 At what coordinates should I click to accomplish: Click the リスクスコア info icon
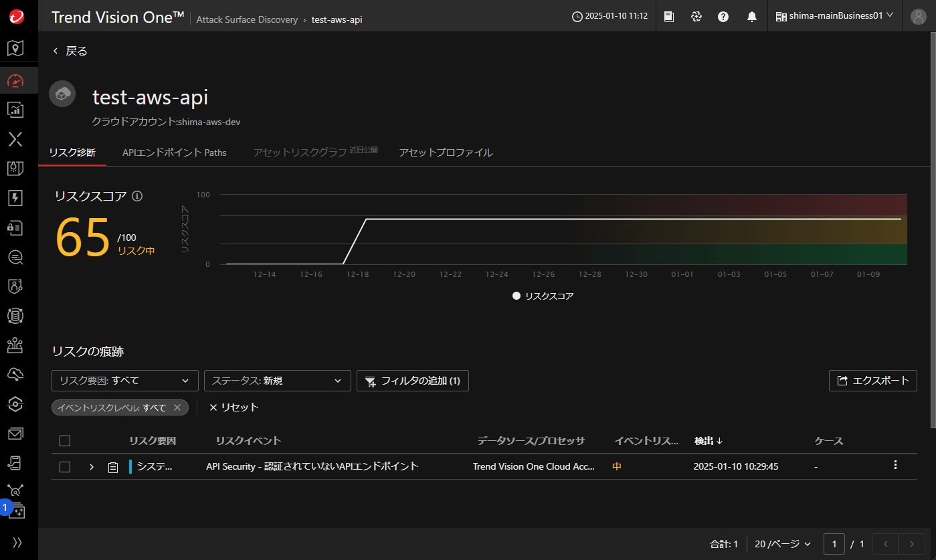click(x=138, y=196)
